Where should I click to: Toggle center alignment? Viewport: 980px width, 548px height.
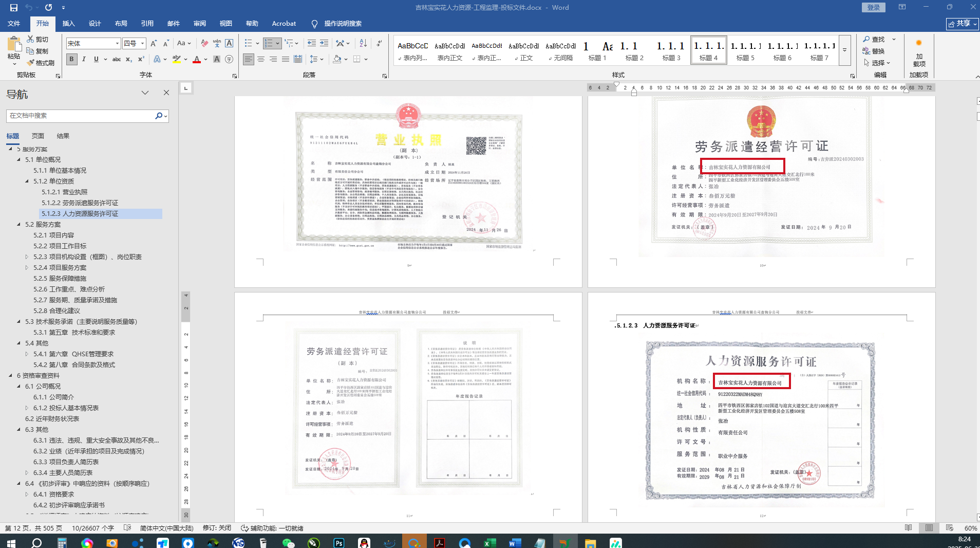pos(261,60)
